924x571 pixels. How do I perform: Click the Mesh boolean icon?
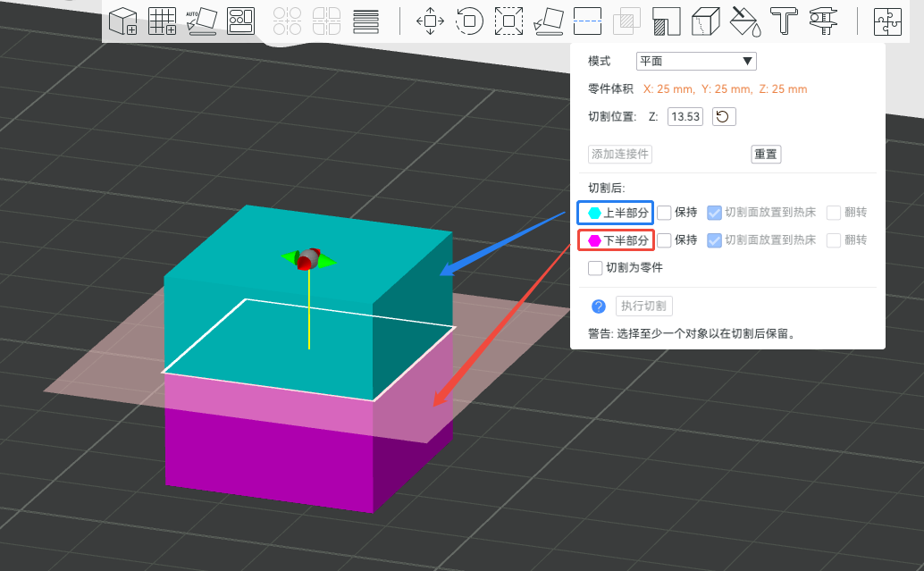pyautogui.click(x=627, y=22)
